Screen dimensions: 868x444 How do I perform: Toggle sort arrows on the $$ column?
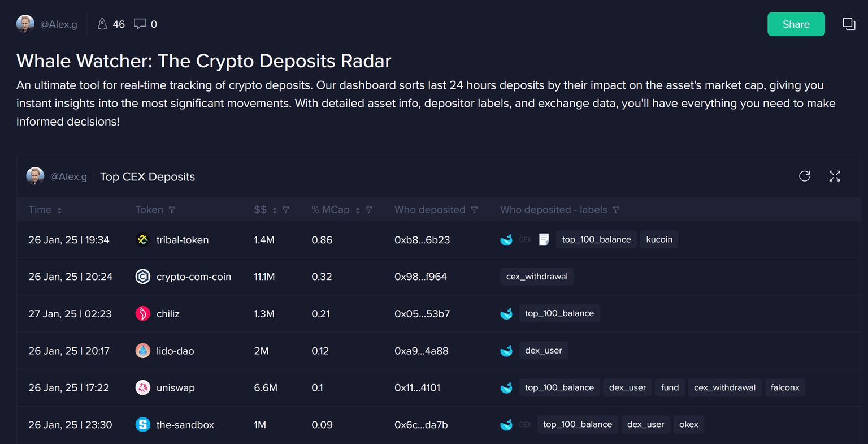(275, 210)
